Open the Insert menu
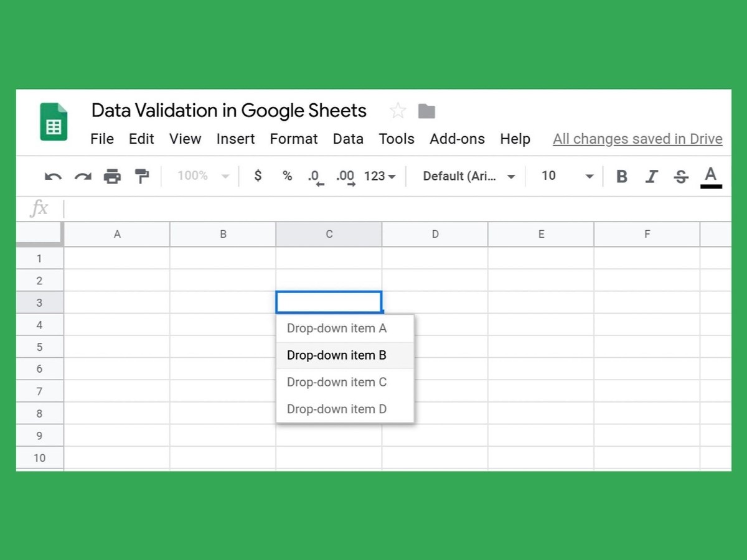This screenshot has width=747, height=560. click(235, 139)
